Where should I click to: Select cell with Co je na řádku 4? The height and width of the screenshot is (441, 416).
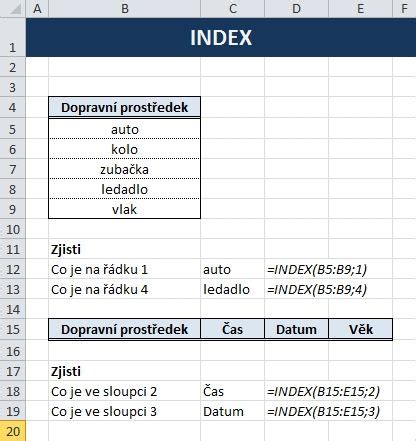(125, 289)
